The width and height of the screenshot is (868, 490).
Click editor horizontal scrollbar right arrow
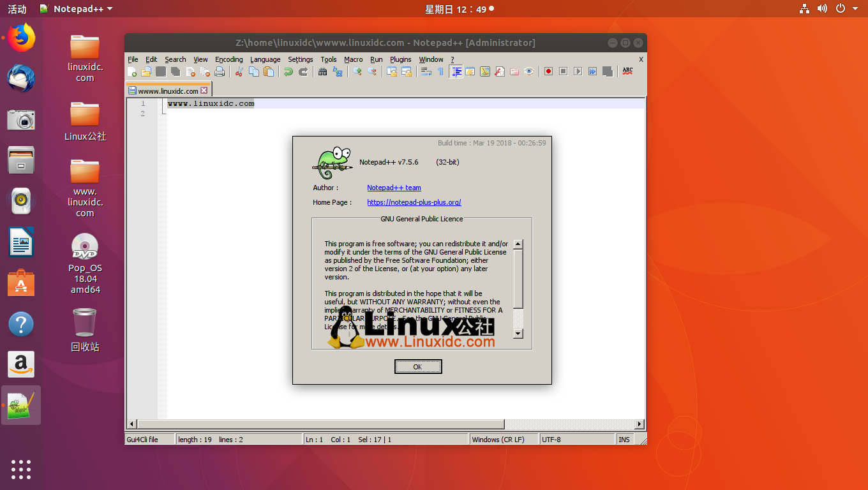[x=640, y=424]
